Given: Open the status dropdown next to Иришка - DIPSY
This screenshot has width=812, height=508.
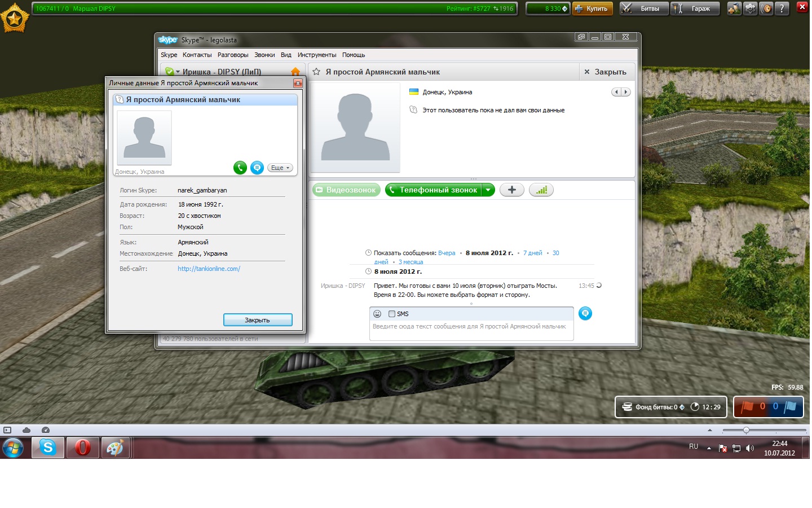Looking at the screenshot, I should 178,72.
